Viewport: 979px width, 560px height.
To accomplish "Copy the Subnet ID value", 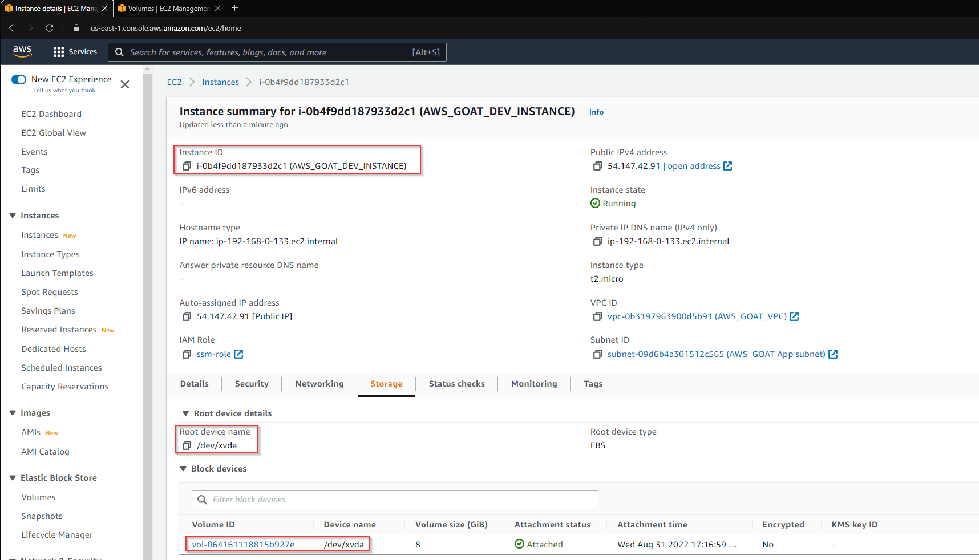I will (x=597, y=354).
